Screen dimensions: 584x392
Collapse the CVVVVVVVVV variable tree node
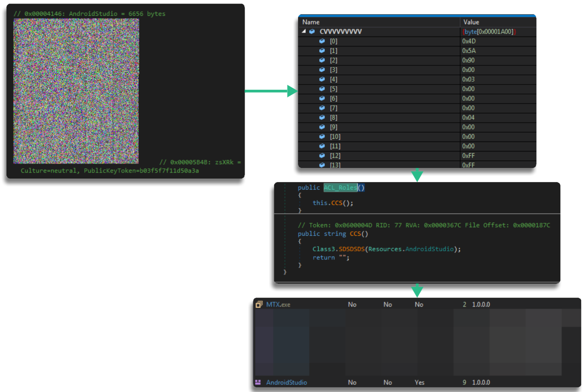[304, 31]
